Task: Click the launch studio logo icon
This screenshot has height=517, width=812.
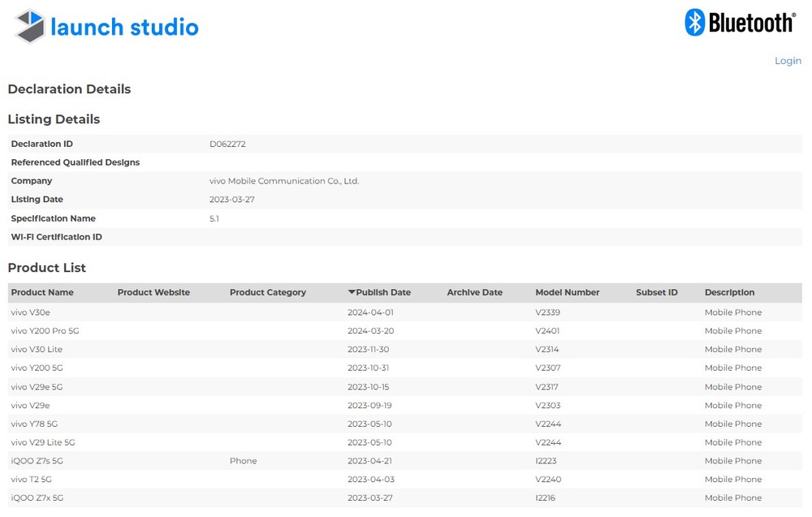Action: click(30, 26)
